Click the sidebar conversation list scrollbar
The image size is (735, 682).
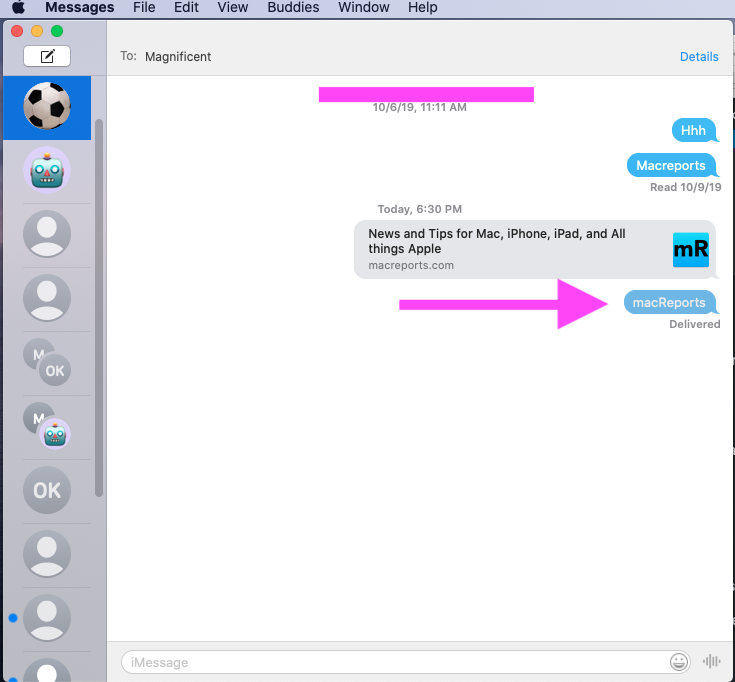(99, 300)
